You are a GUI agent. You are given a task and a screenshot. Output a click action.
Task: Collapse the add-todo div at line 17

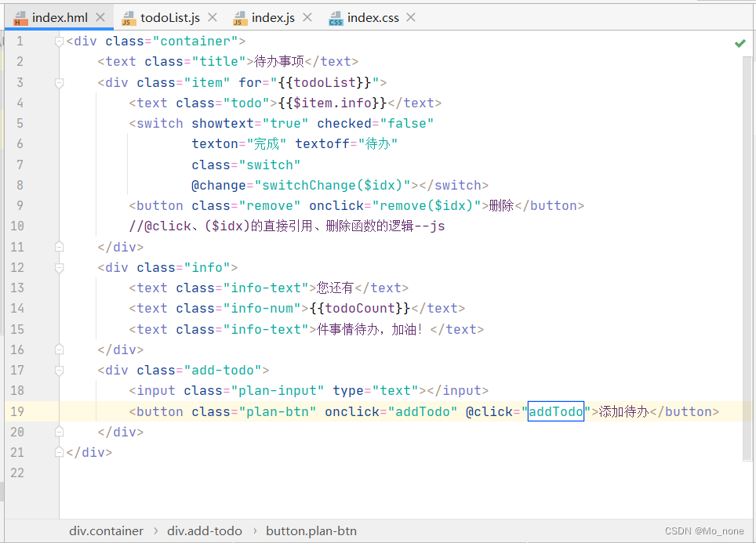[60, 370]
